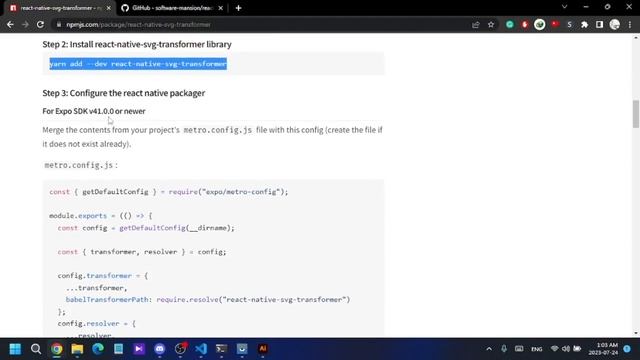Open Visual Studio Code from taskbar
This screenshot has height=360, width=640.
click(201, 349)
